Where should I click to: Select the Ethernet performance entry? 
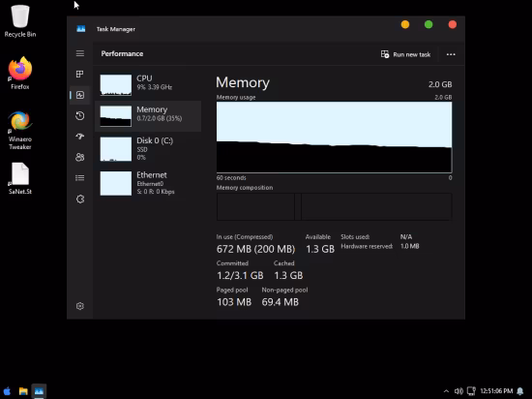(148, 183)
